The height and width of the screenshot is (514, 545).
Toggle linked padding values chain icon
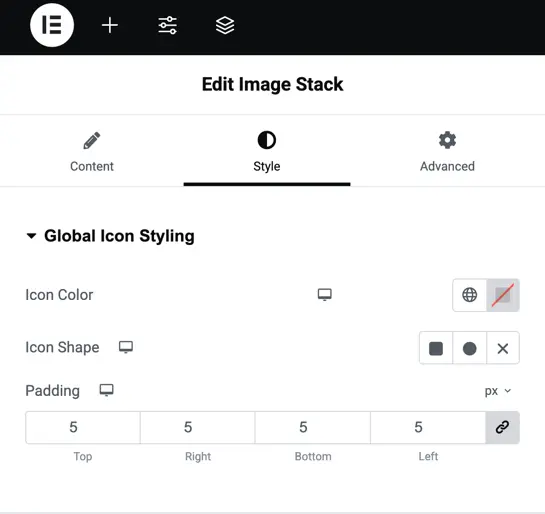coord(503,427)
